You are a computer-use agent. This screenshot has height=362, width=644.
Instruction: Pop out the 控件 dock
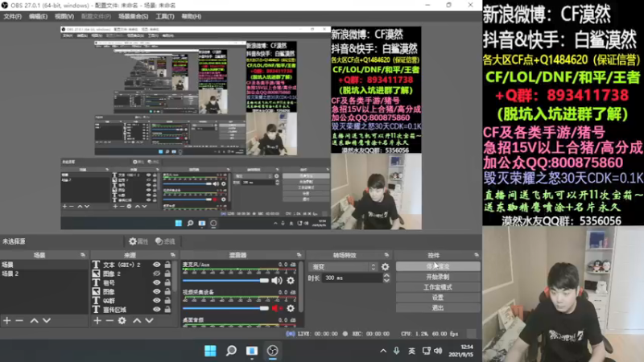point(477,255)
